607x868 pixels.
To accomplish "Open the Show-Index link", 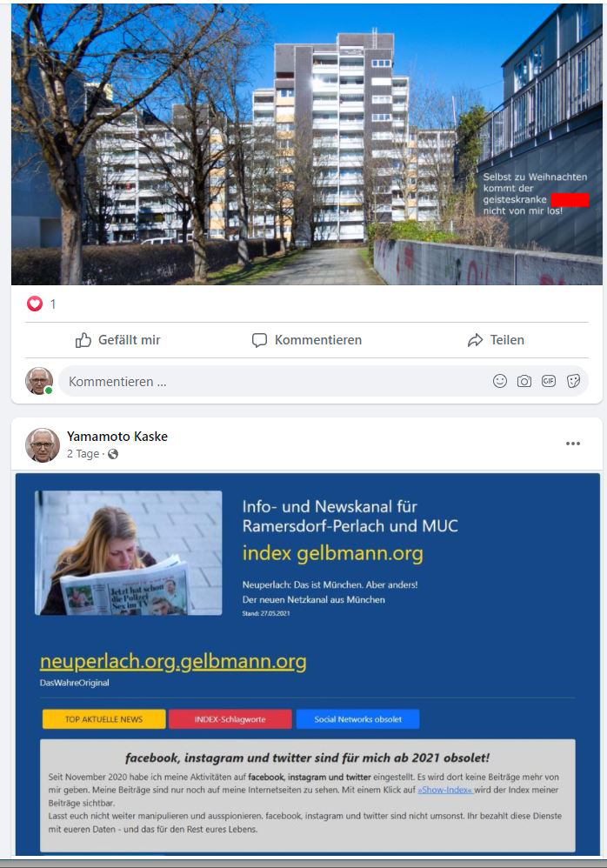I will (x=445, y=790).
